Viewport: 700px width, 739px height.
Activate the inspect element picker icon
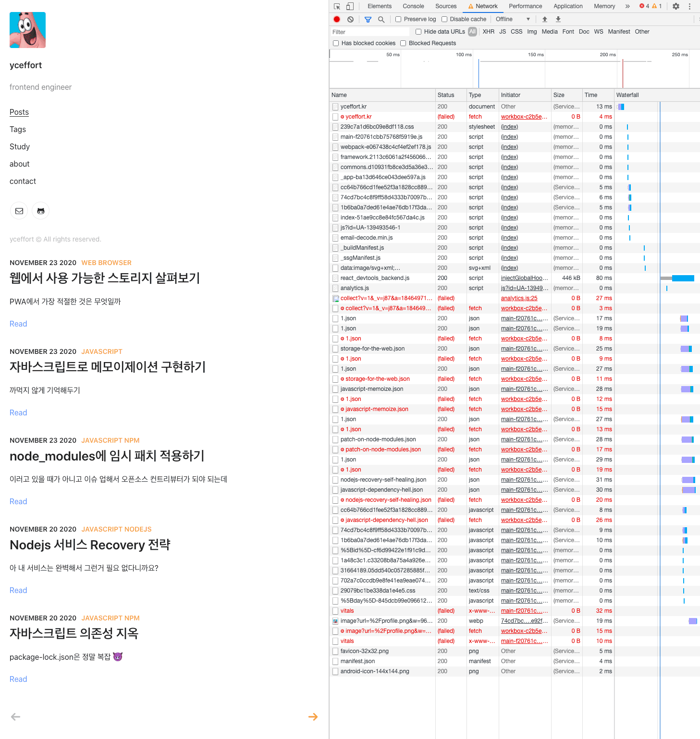(x=337, y=6)
